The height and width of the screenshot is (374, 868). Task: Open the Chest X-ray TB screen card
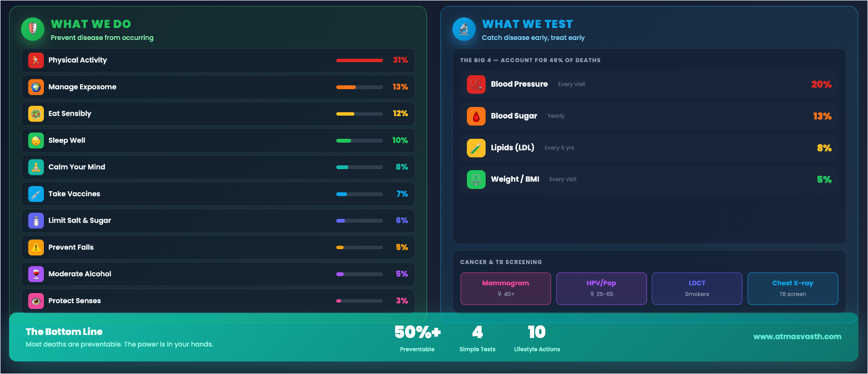pos(792,288)
